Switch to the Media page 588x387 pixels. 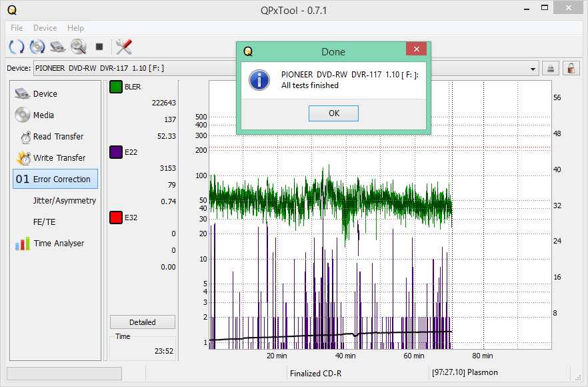point(55,115)
